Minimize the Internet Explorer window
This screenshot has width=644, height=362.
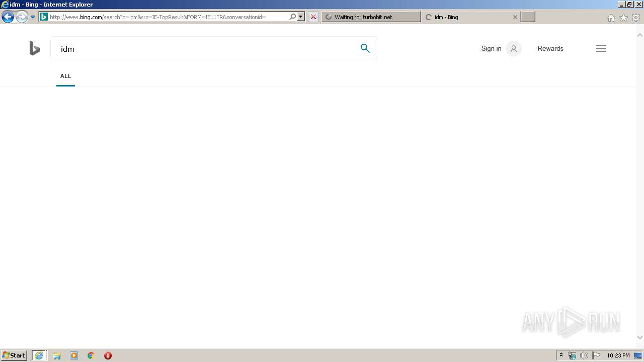pyautogui.click(x=621, y=5)
